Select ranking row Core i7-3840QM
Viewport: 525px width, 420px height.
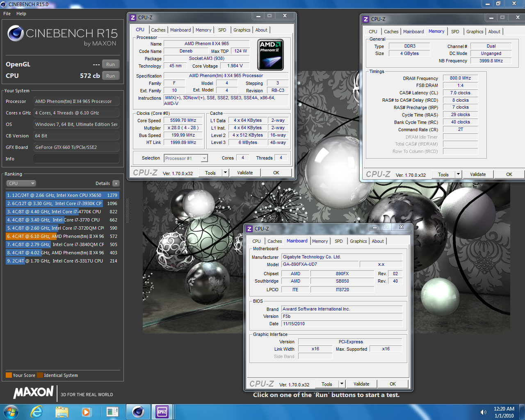(62, 244)
